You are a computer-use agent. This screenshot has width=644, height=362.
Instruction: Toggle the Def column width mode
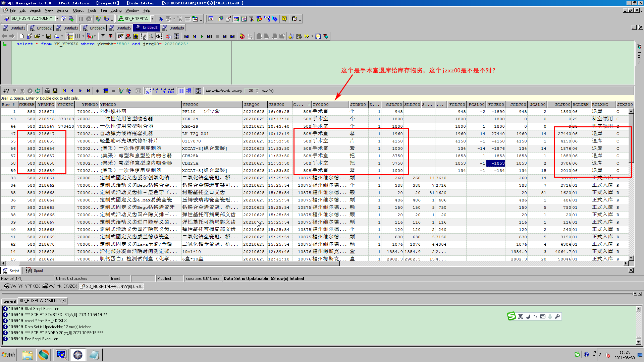click(x=148, y=91)
